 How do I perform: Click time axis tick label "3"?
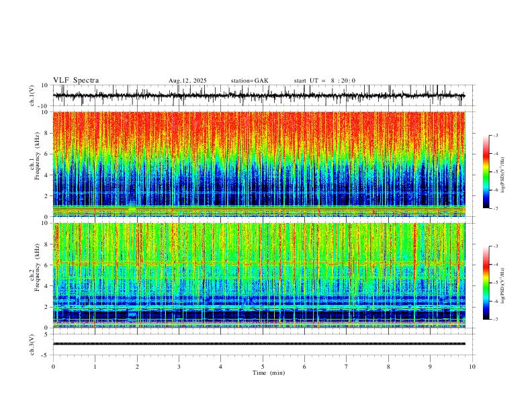(179, 367)
